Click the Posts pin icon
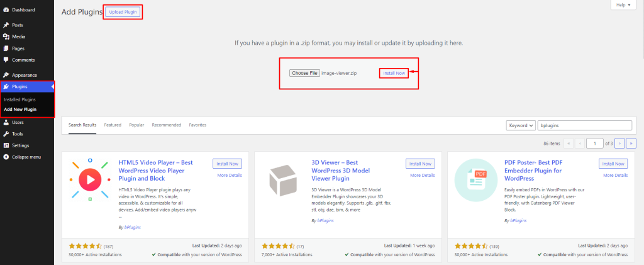 pyautogui.click(x=6, y=25)
